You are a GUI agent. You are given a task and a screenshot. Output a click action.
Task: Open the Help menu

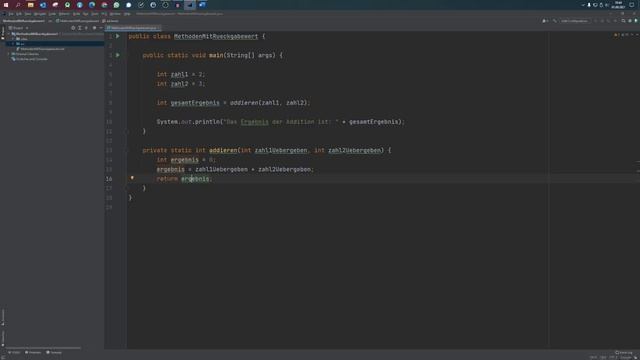click(x=127, y=14)
